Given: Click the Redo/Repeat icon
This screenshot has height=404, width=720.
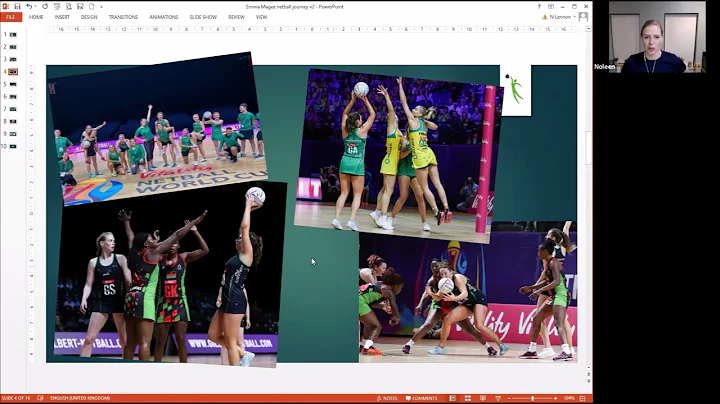Looking at the screenshot, I should coord(45,6).
